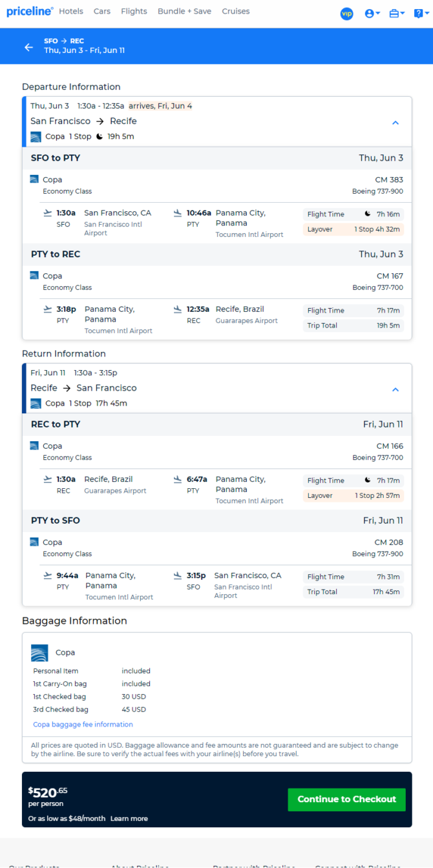Viewport: 433px width, 868px height.
Task: Open the Copa baggage fee information link
Action: (83, 725)
